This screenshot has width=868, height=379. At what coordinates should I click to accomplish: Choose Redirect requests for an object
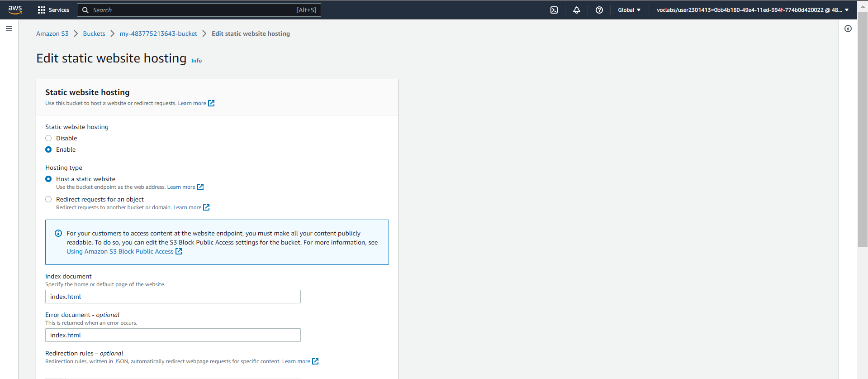click(x=48, y=199)
